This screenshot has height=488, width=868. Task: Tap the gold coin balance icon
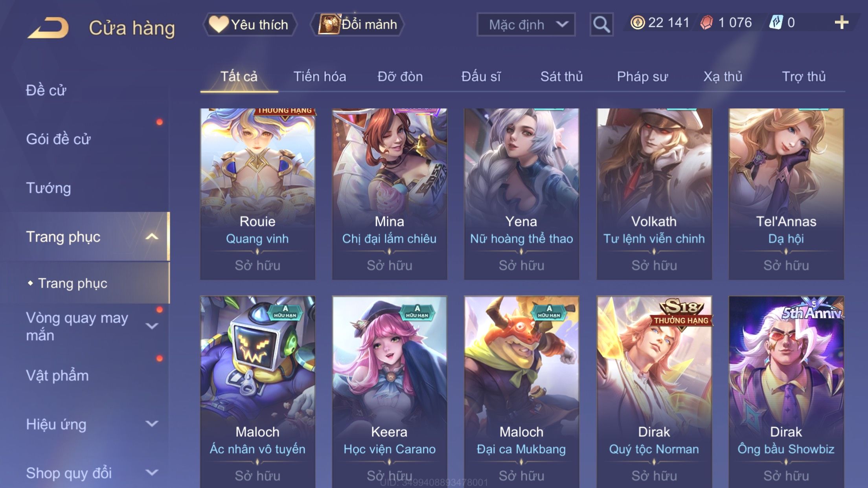tap(637, 22)
